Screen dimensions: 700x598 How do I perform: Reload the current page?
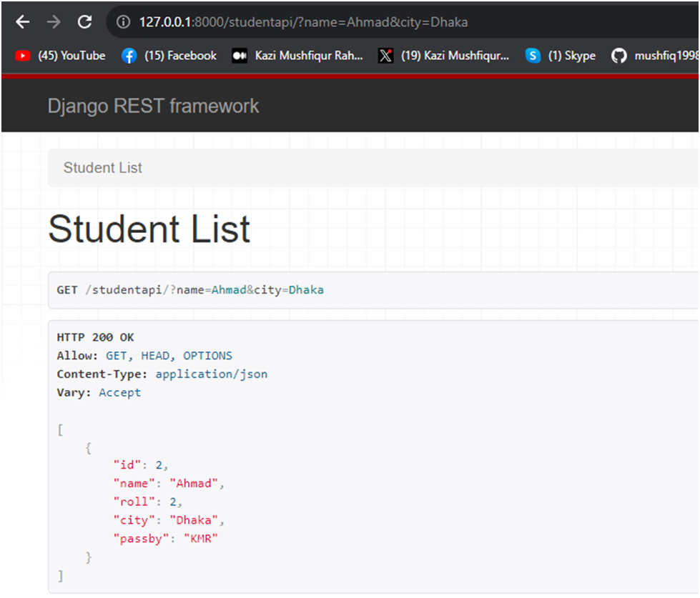coord(84,22)
